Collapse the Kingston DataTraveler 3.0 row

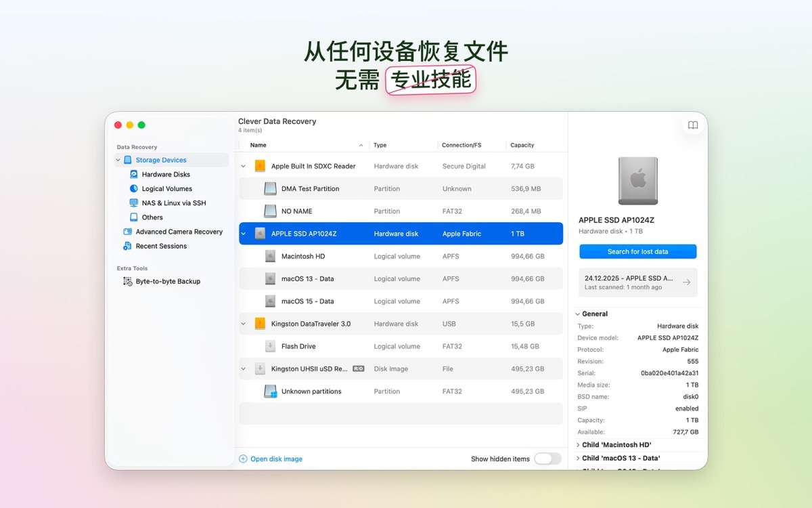pos(243,323)
